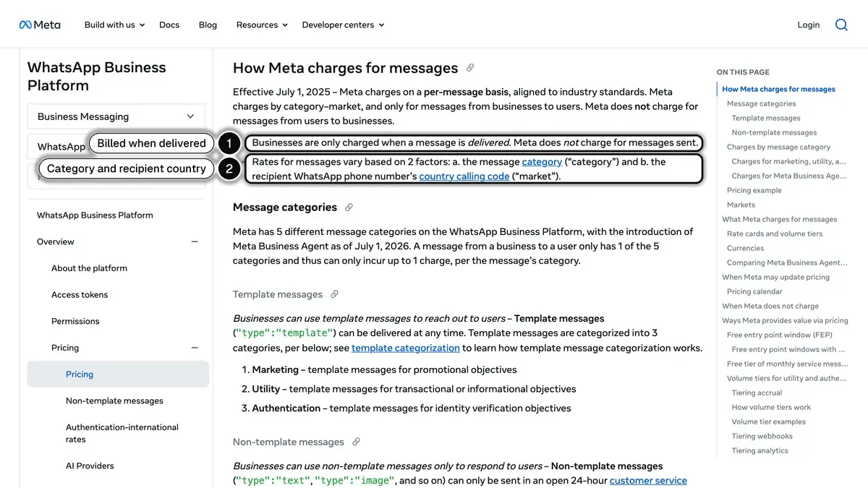Click the Meta logo
This screenshot has width=868, height=488.
40,25
